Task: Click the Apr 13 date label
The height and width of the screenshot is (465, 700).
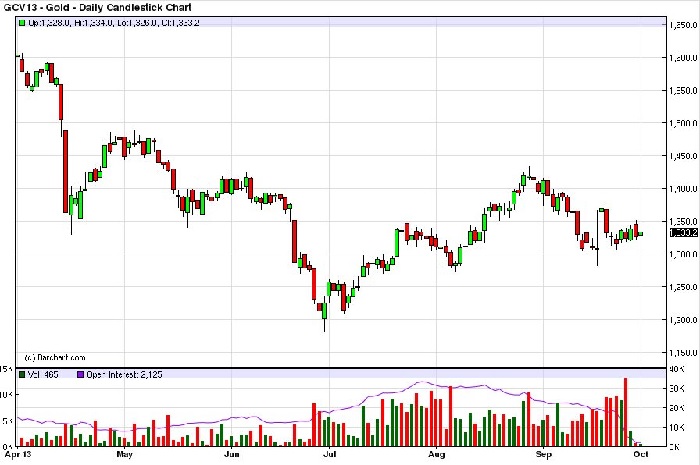Action: coord(18,454)
